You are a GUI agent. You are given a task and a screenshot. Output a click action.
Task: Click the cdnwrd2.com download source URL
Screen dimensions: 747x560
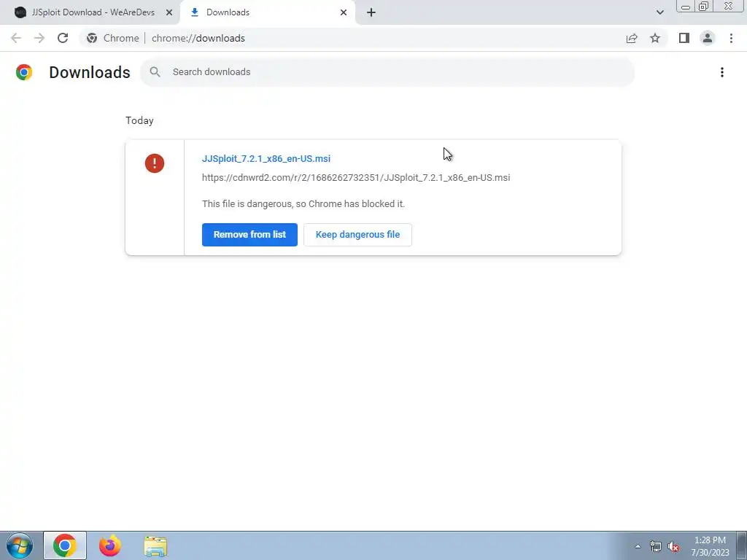click(356, 178)
